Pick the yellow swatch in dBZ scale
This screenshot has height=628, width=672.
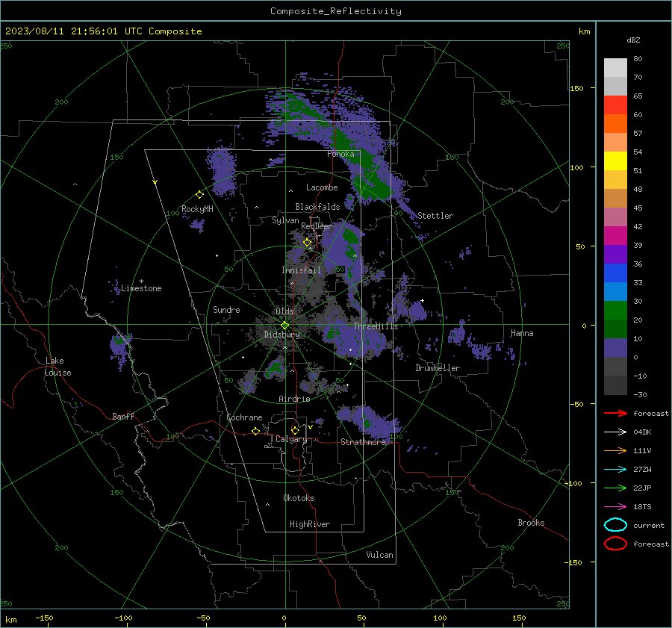615,161
